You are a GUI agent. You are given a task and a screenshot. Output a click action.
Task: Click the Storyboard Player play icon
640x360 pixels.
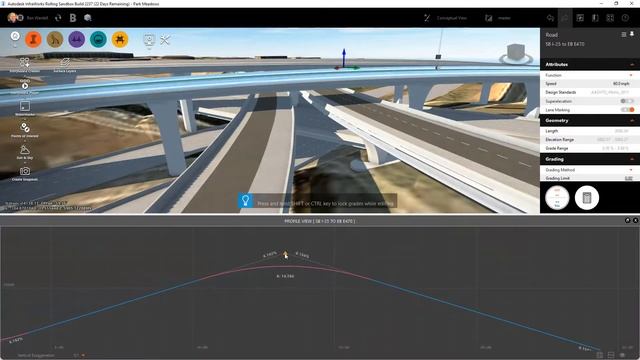[25, 86]
